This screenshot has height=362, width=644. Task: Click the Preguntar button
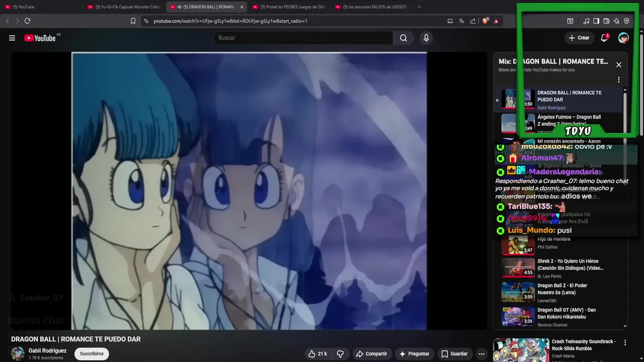click(x=414, y=354)
